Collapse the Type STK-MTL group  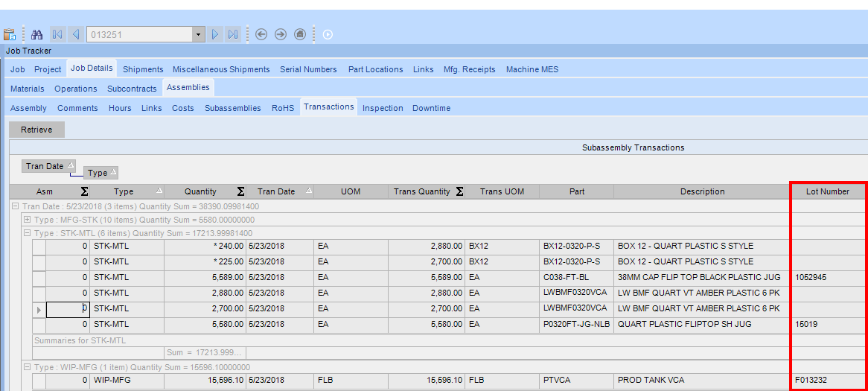point(28,233)
